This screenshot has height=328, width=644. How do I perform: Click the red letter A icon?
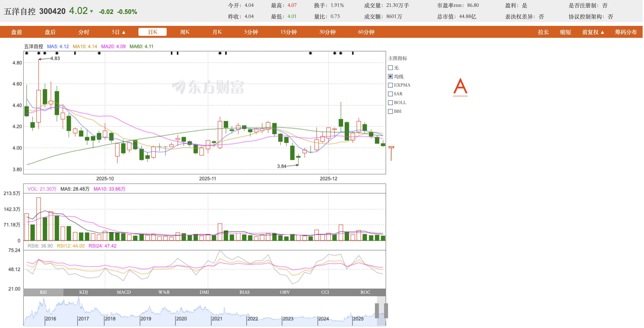point(460,87)
